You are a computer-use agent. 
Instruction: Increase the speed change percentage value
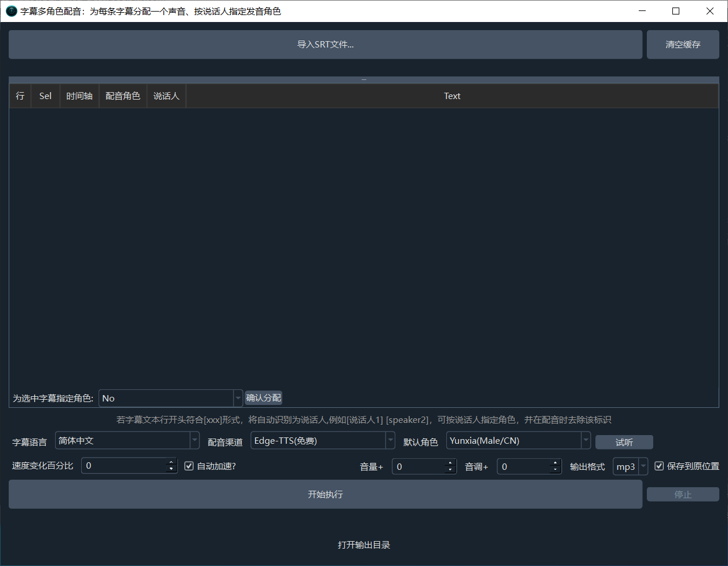tap(171, 462)
